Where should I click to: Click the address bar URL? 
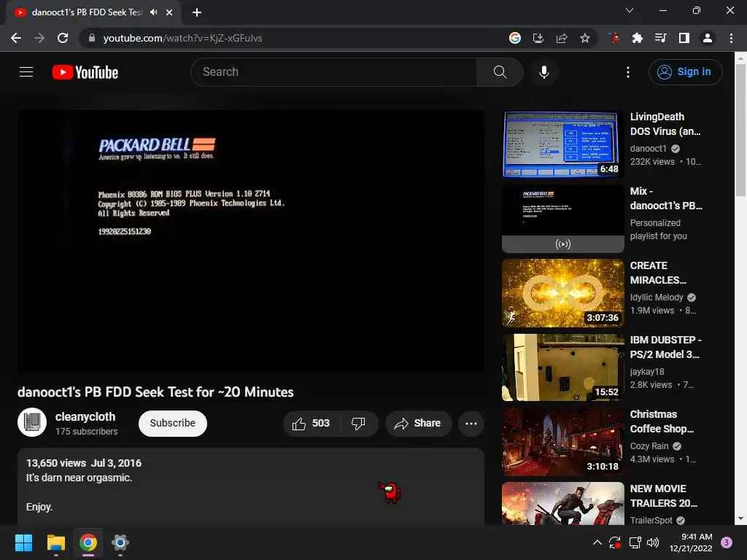(182, 38)
